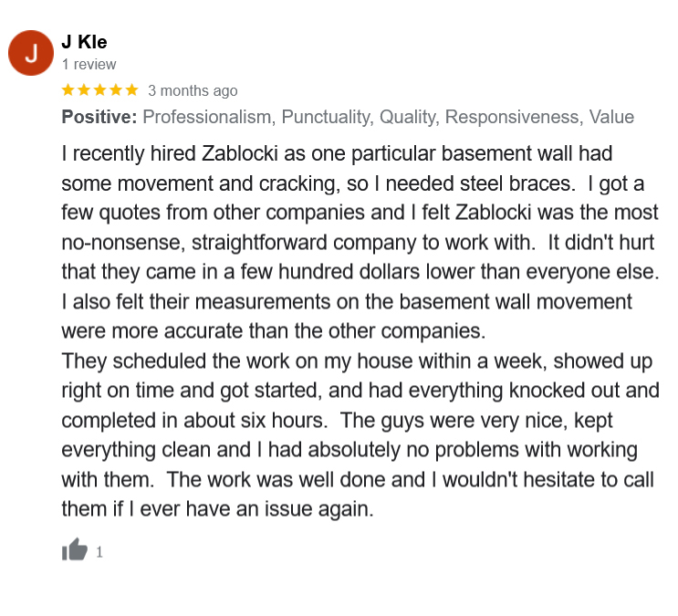Select the 'Value' attribute
This screenshot has width=678, height=616.
click(612, 117)
